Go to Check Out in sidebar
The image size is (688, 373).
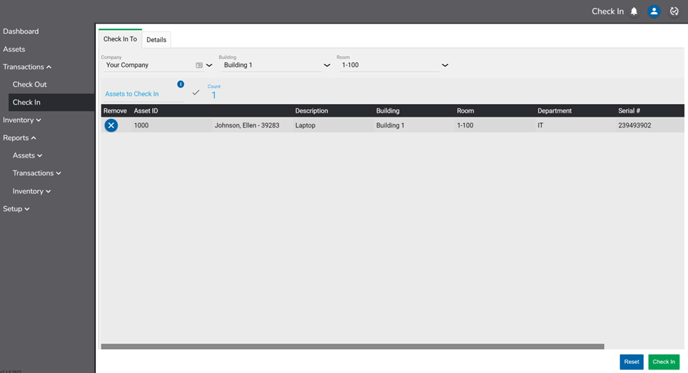29,84
